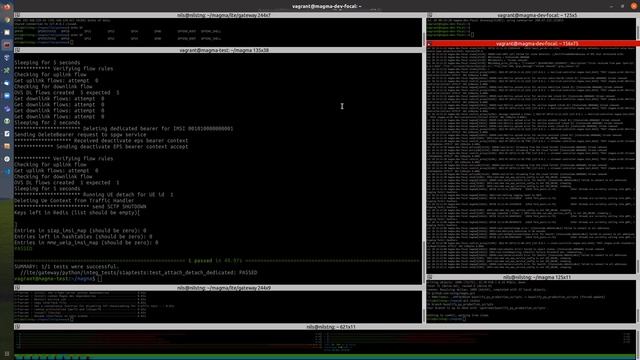Viewport: 640px width, 360px height.
Task: Click 'Sleeping for 2 seconds' line
Action: (x=47, y=122)
